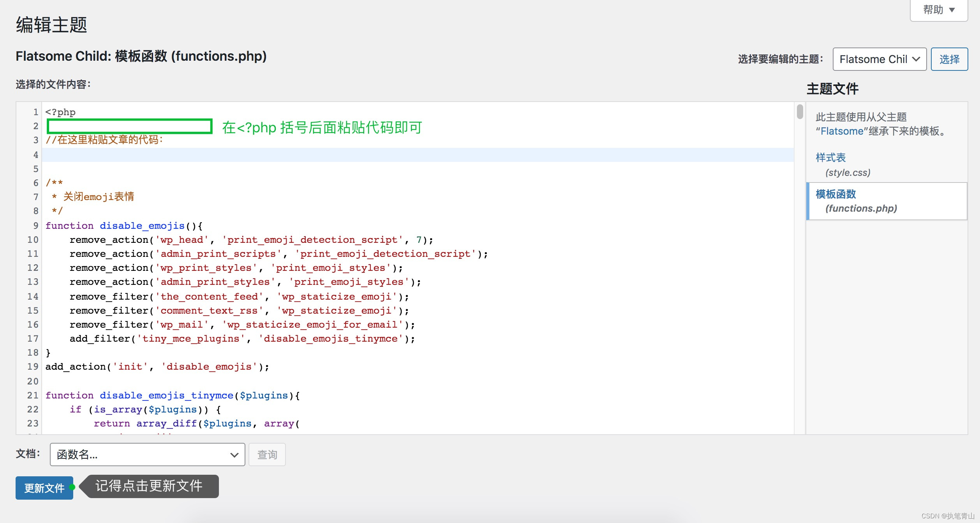Open the 样式表 style.css file
Screen dimensions: 980x523
coord(843,165)
